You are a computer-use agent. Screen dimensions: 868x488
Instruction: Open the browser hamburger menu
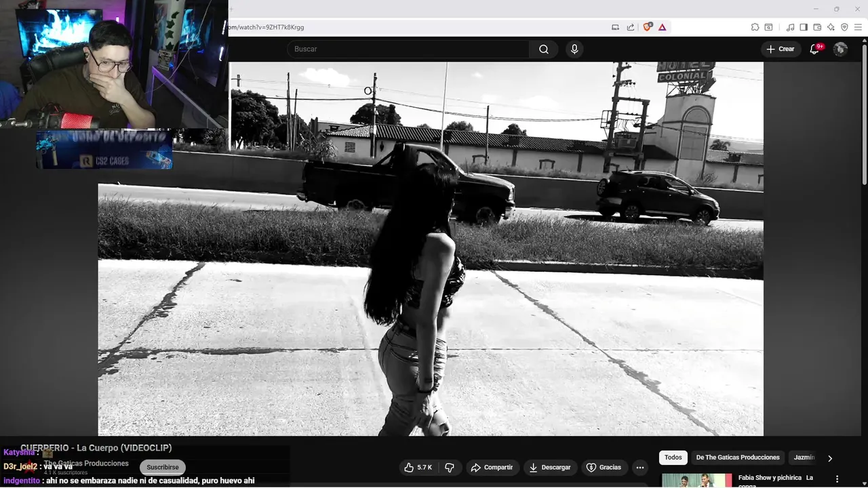tap(858, 27)
